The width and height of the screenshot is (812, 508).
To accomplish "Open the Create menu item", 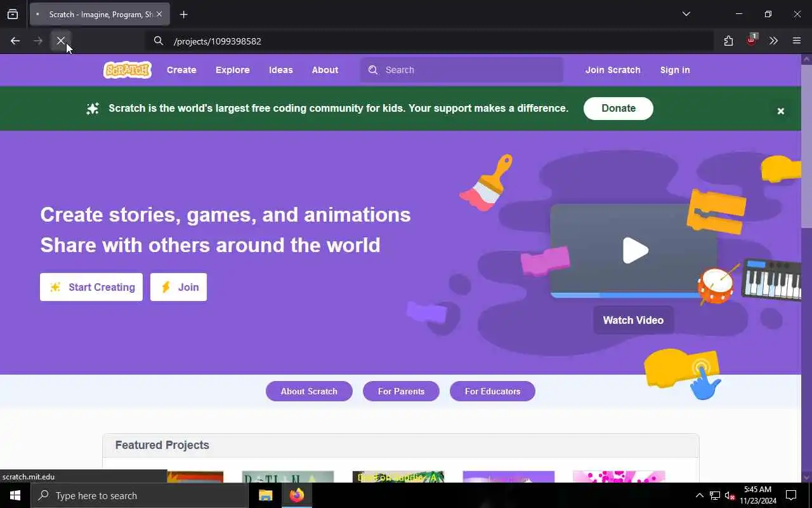I will [181, 70].
